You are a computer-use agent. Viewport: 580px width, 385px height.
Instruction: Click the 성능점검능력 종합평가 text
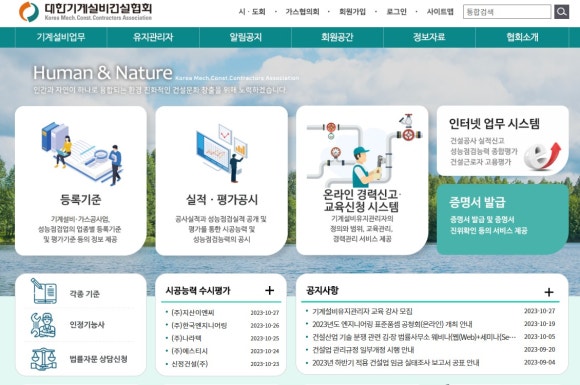click(483, 151)
